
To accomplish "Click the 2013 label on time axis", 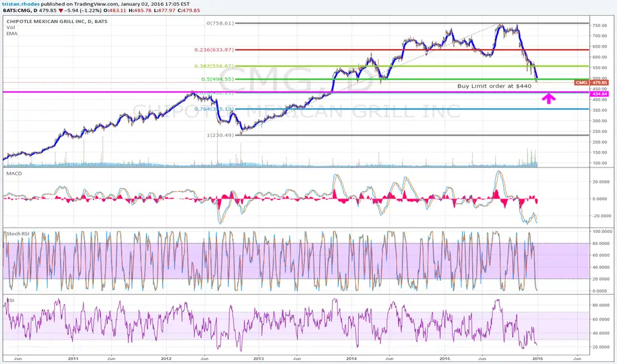I will (x=259, y=359).
